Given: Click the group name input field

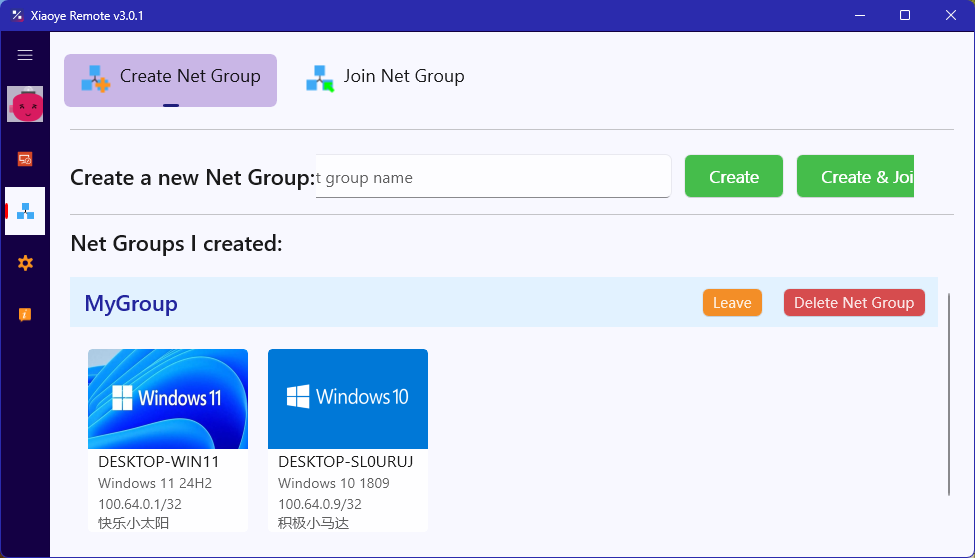Looking at the screenshot, I should pyautogui.click(x=493, y=177).
